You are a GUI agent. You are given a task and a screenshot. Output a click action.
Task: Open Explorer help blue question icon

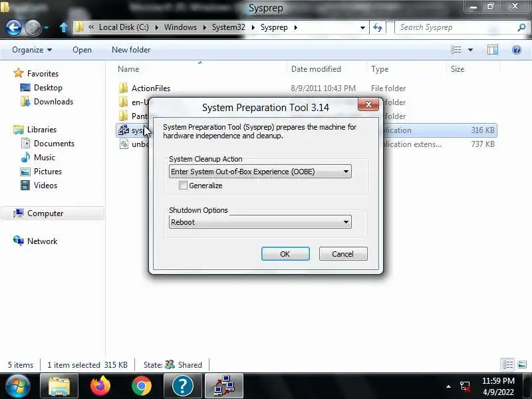click(517, 51)
